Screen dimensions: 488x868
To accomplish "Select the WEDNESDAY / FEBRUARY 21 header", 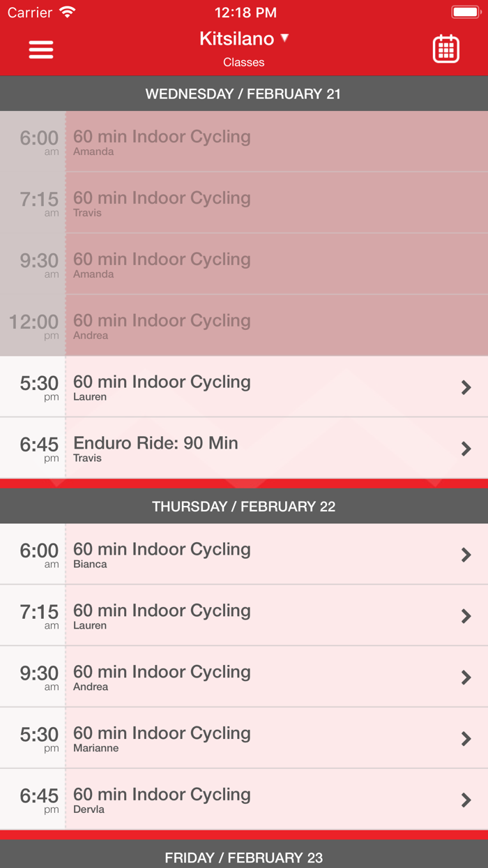I will pos(244,93).
